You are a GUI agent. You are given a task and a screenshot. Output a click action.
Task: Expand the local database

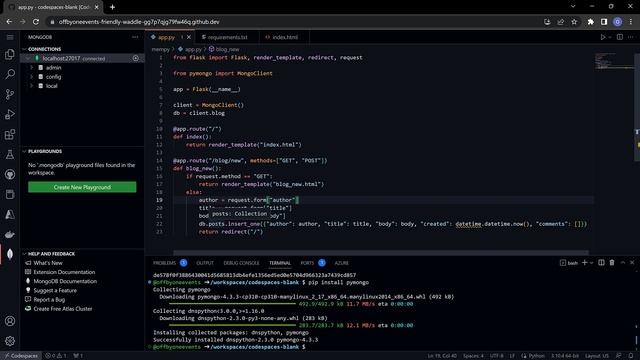tap(31, 86)
